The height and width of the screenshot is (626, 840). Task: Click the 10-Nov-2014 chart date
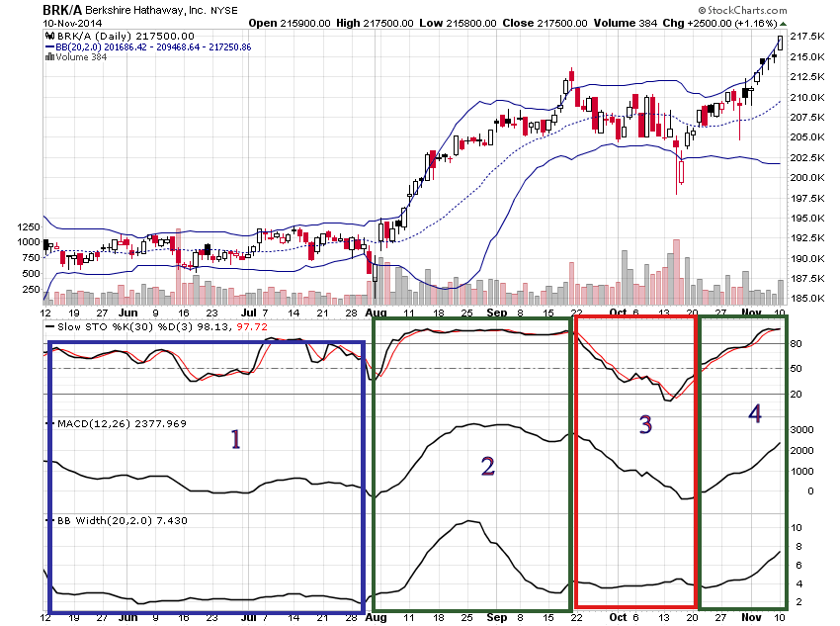(x=72, y=23)
